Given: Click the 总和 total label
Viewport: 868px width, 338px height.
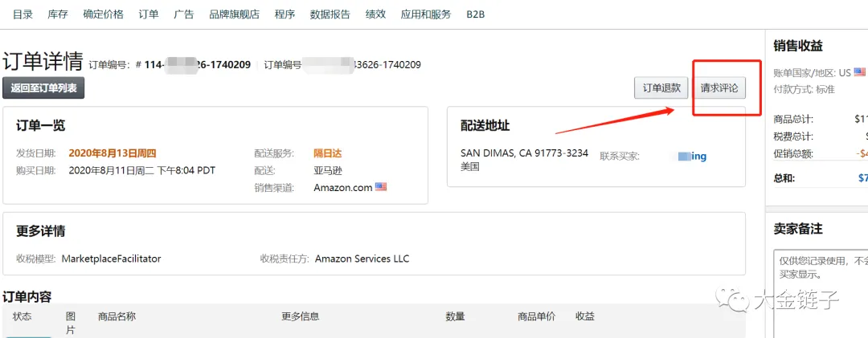Looking at the screenshot, I should [x=783, y=178].
